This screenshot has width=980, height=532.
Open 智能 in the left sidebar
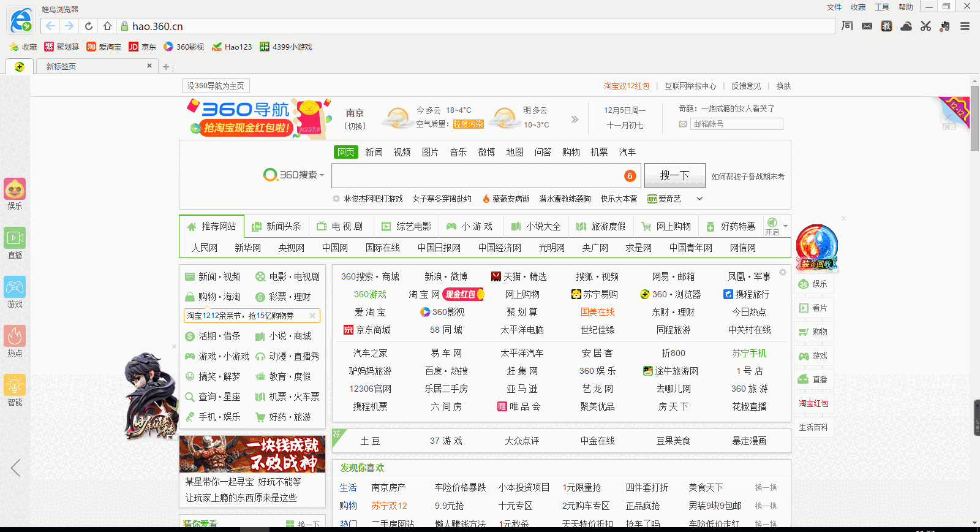(x=15, y=390)
